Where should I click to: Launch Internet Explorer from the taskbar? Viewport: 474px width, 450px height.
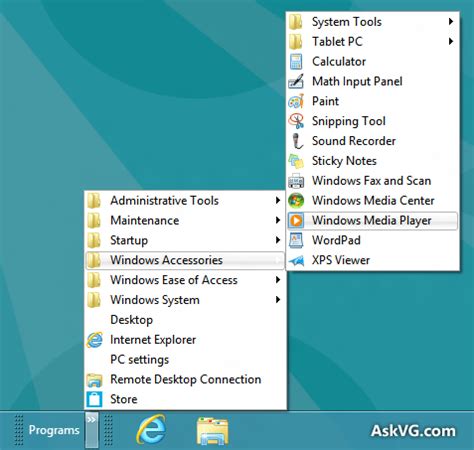click(151, 430)
